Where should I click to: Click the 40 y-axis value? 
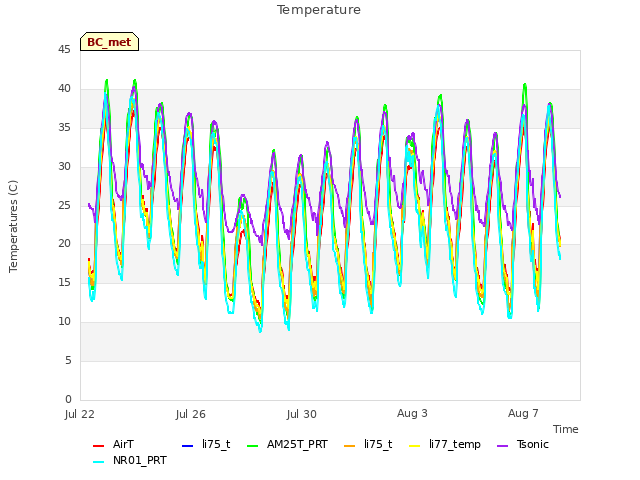click(x=64, y=88)
